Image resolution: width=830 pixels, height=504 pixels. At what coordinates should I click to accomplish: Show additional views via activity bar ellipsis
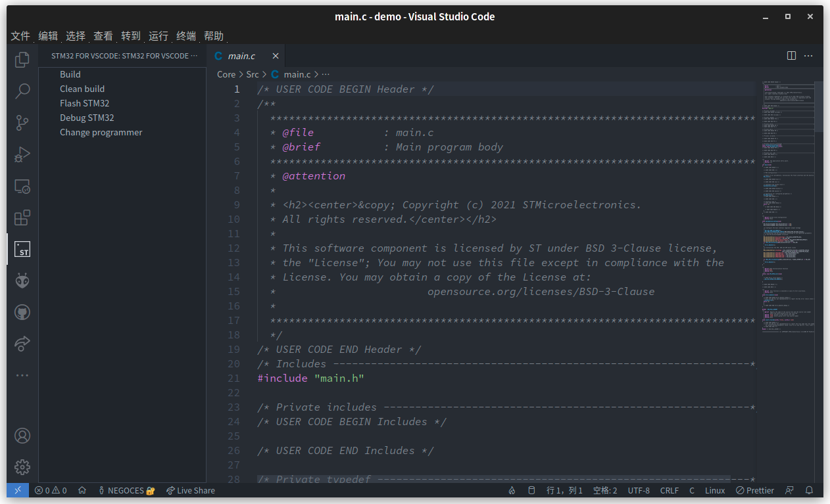click(x=22, y=375)
